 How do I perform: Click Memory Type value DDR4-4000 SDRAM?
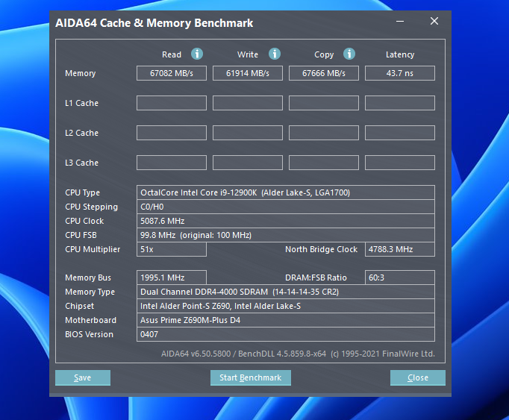tap(286, 292)
